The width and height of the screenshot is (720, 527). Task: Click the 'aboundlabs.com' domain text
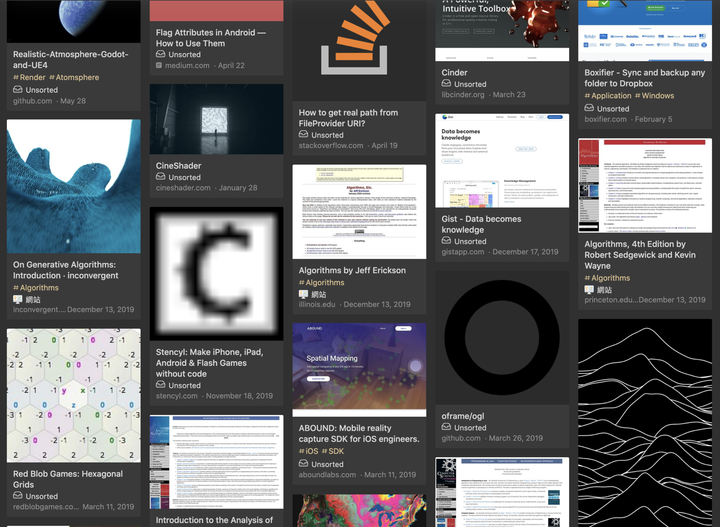tap(327, 475)
